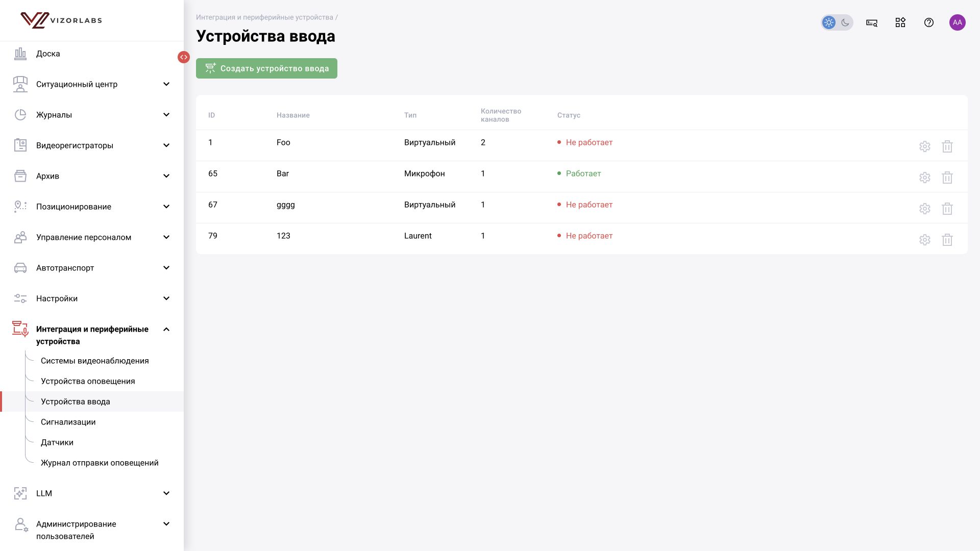Open Устройства оповещения submenu item
This screenshot has width=980, height=551.
[x=88, y=381]
